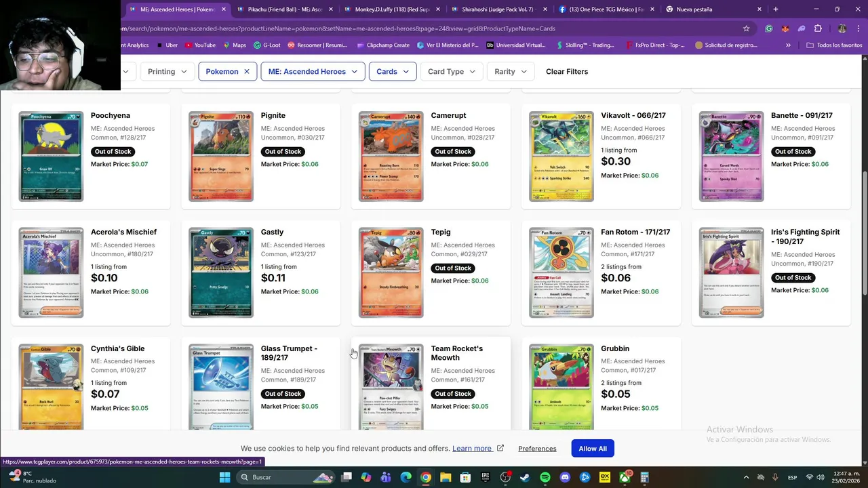Close the Nueva pestaña tab
Image resolution: width=868 pixels, height=488 pixels.
pos(759,9)
